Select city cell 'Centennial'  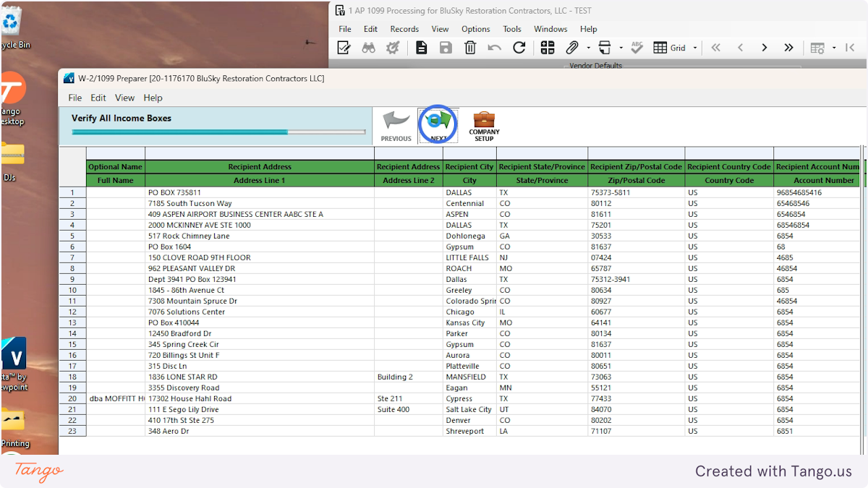pyautogui.click(x=470, y=204)
